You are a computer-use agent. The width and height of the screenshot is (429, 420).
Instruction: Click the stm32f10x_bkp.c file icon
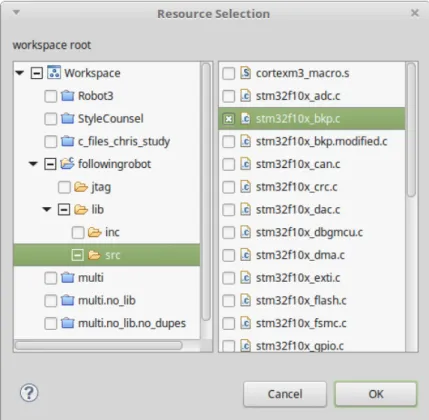click(246, 119)
